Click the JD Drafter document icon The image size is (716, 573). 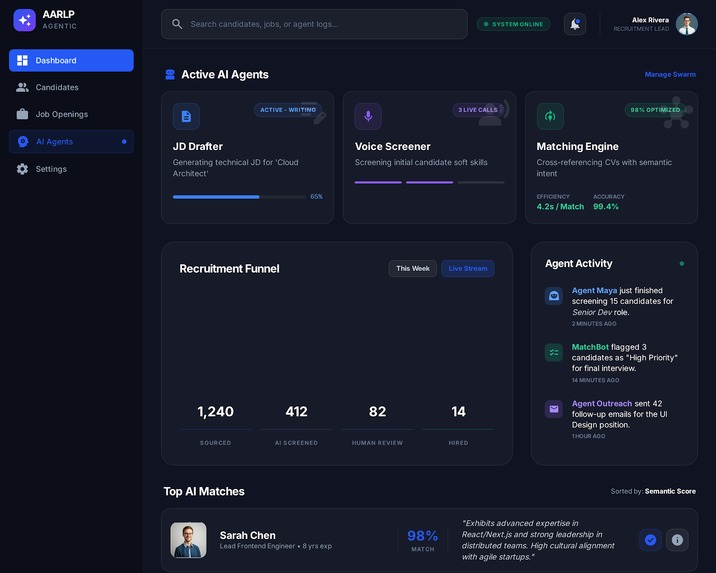tap(186, 116)
